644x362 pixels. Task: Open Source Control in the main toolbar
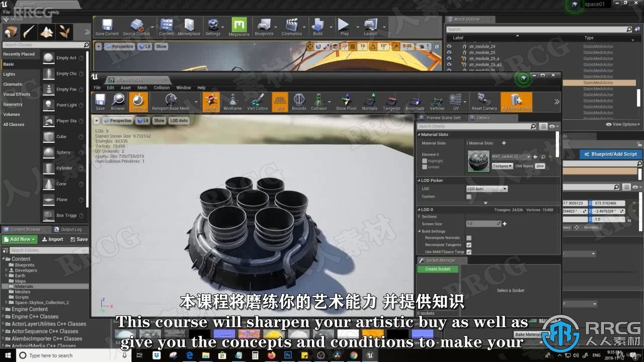pos(136,27)
